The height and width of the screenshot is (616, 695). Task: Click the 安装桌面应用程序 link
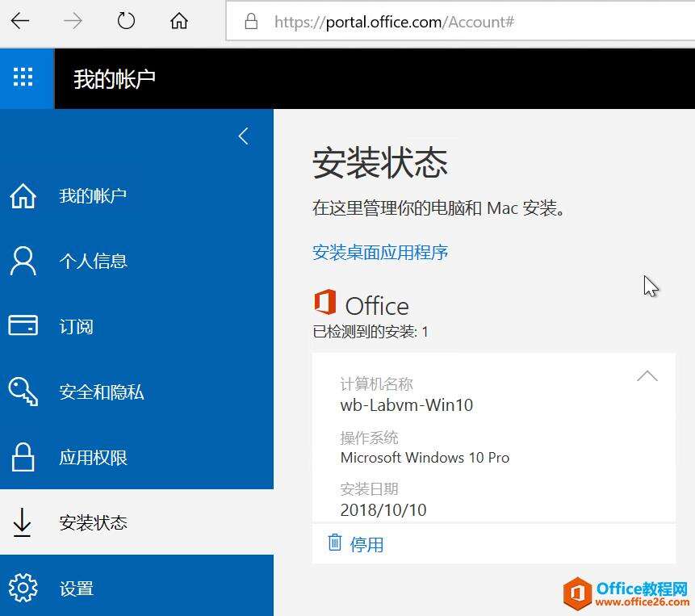(379, 252)
